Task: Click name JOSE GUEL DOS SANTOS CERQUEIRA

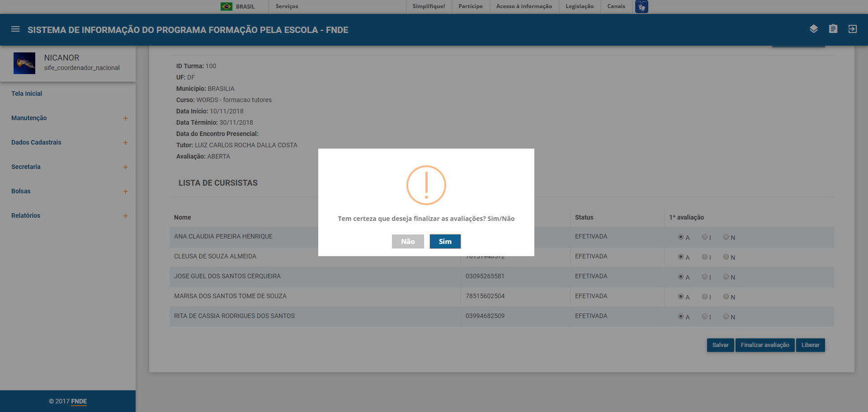Action: coord(227,276)
